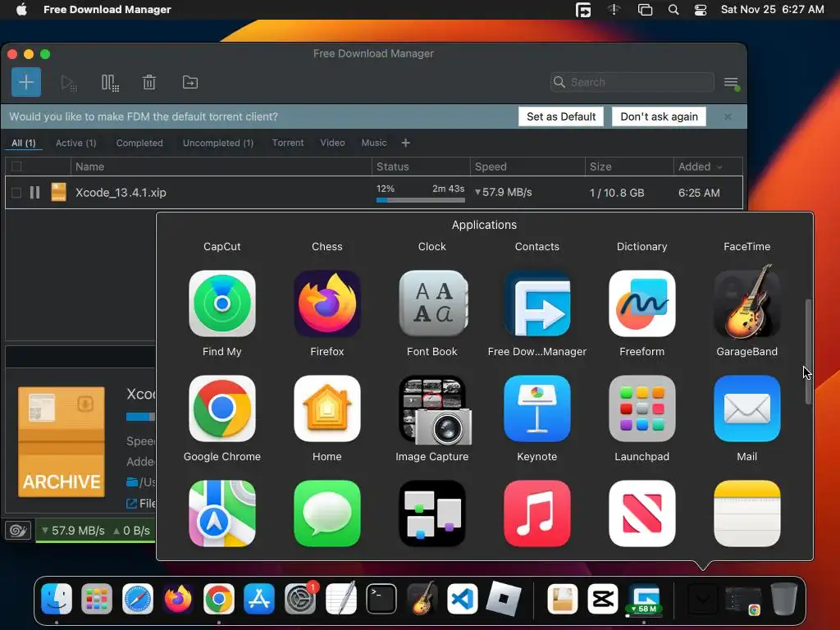Open the Free Download Manager menu in menu bar

click(107, 10)
